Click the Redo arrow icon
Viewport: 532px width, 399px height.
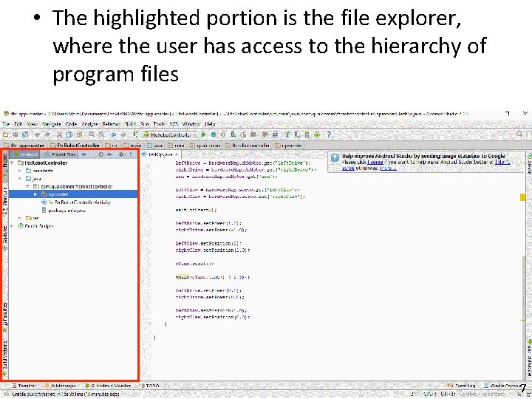point(47,134)
